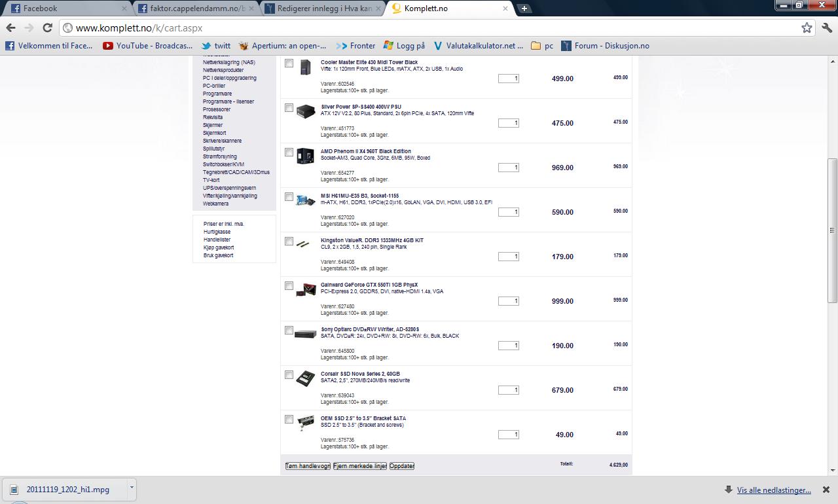Open the Fronter bookmark
The image size is (838, 504).
pos(355,46)
